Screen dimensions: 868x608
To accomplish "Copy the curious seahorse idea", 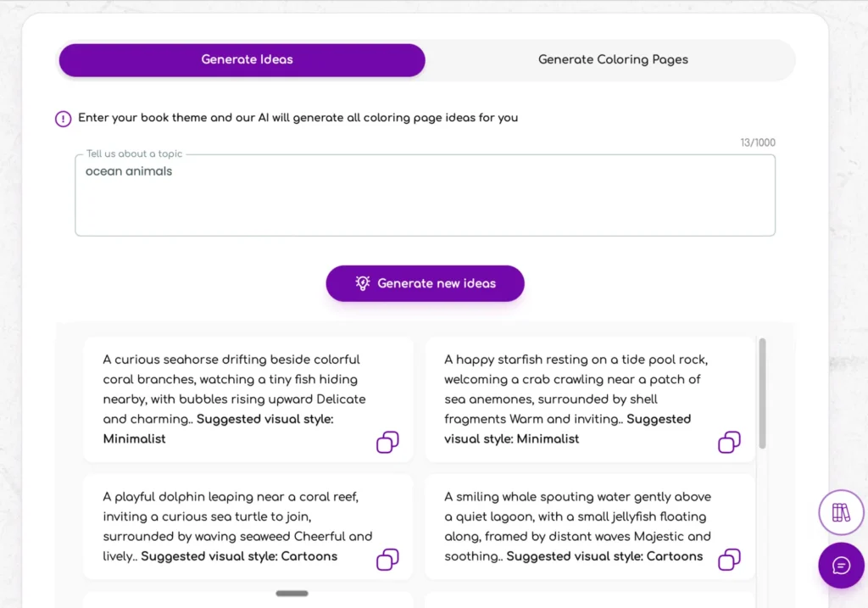I will 387,443.
